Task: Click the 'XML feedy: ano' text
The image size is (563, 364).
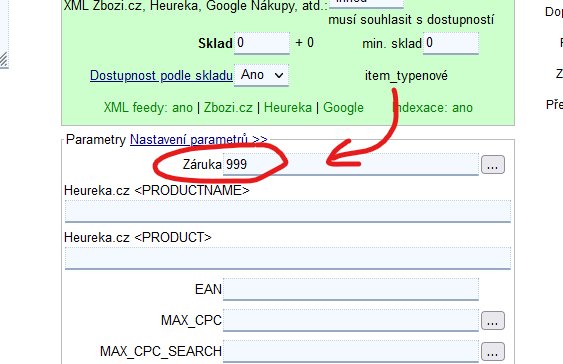Action: (x=148, y=108)
